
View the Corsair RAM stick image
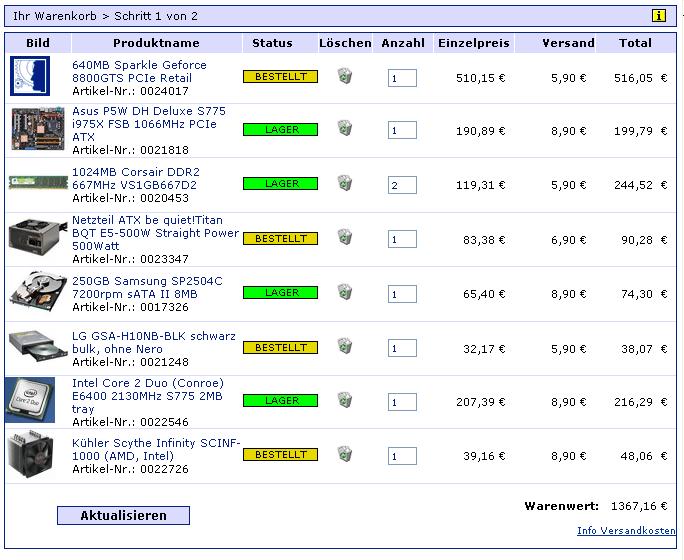click(x=38, y=182)
